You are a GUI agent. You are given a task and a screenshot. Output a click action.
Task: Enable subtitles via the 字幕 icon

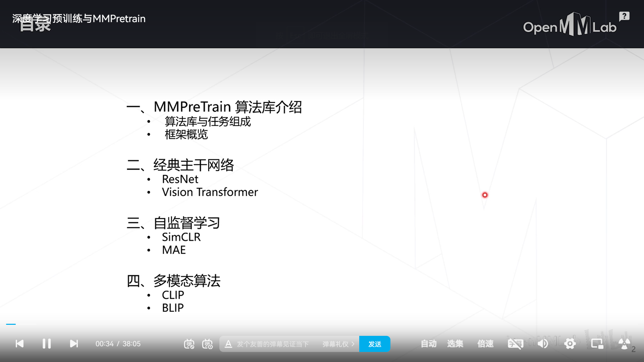click(x=515, y=343)
